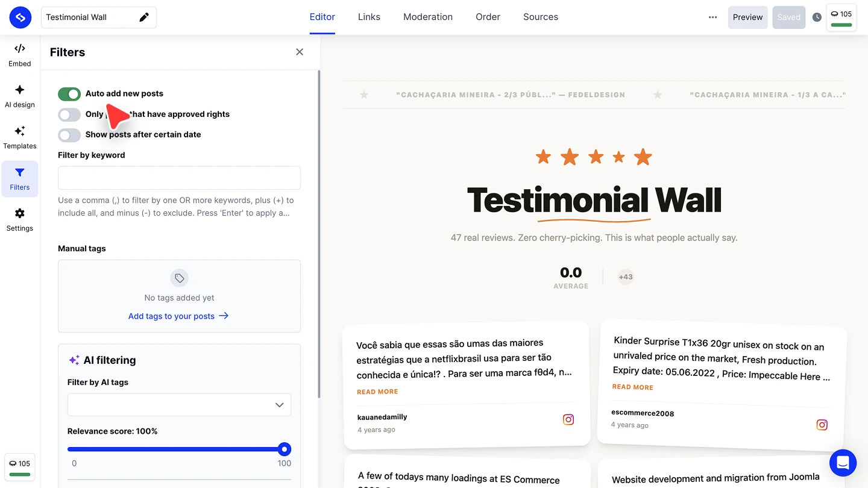Enable Show posts after certain date

[69, 135]
